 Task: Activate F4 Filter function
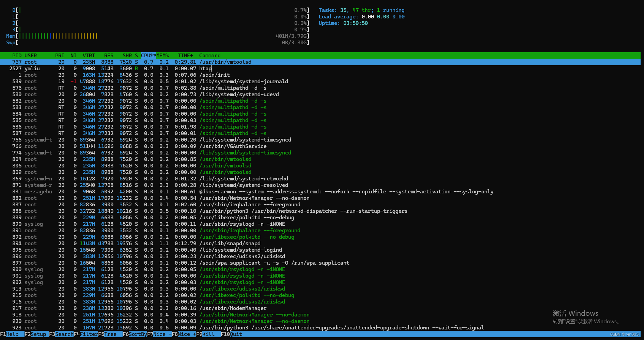click(86, 334)
